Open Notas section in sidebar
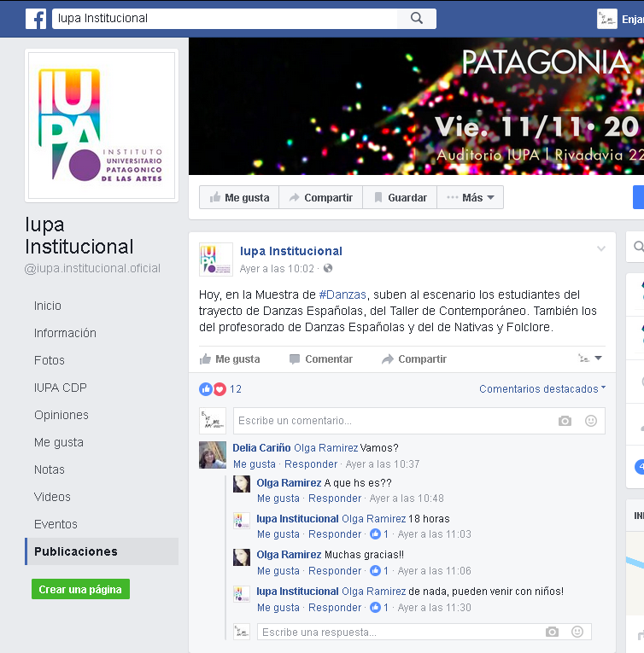This screenshot has height=653, width=644. point(50,469)
